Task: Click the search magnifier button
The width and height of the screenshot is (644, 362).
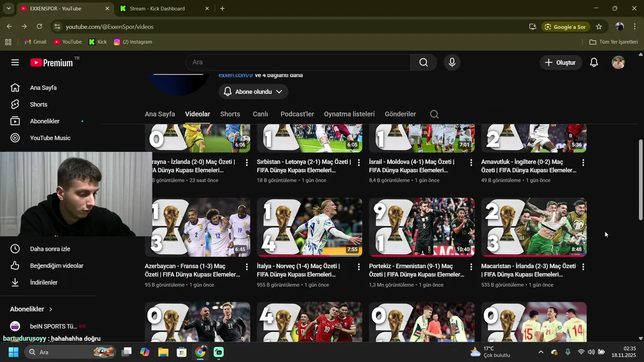Action: (x=424, y=62)
